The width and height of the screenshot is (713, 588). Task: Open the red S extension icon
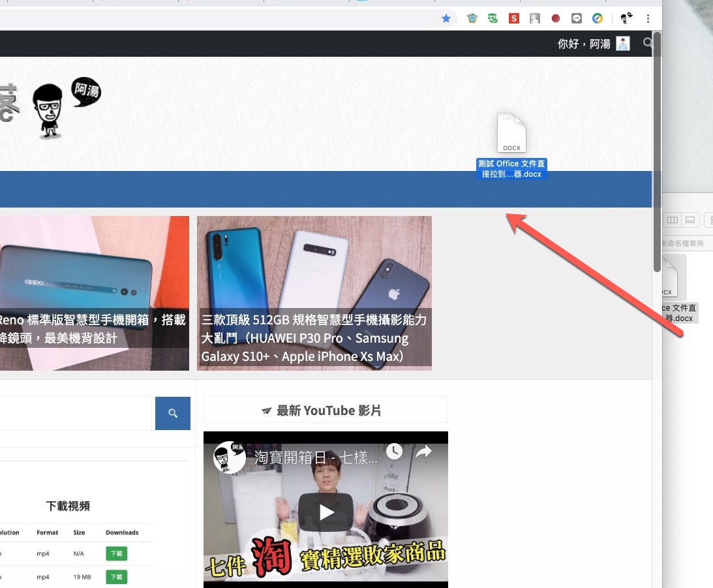pyautogui.click(x=514, y=18)
